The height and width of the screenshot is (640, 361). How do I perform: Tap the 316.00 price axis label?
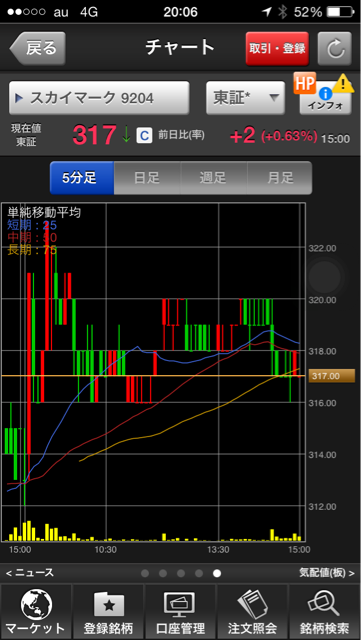(323, 403)
